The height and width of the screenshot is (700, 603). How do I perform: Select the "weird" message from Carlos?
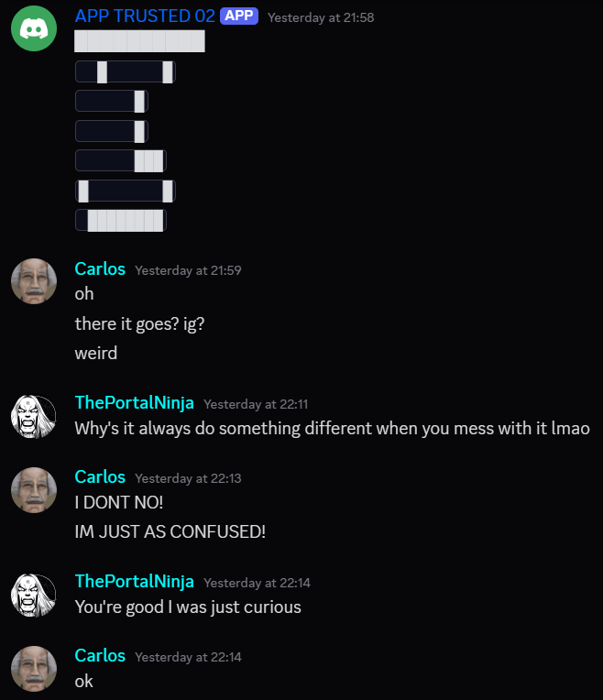tap(96, 354)
